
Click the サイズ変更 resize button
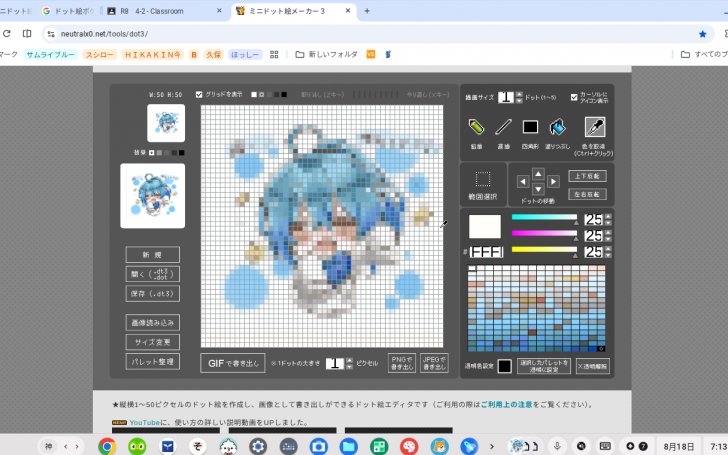(152, 342)
